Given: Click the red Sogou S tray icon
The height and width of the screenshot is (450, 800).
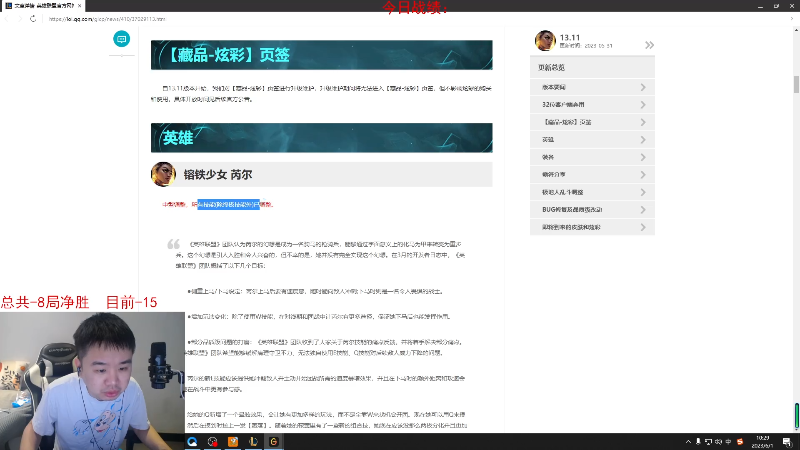Looking at the screenshot, I should 740,442.
